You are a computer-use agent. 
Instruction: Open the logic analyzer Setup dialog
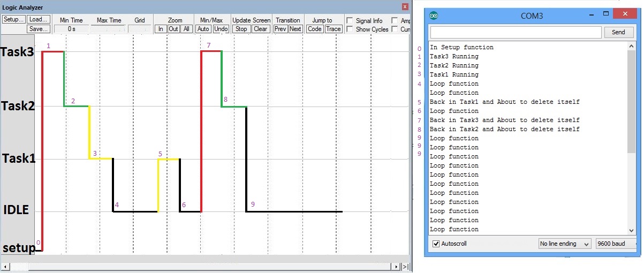13,19
